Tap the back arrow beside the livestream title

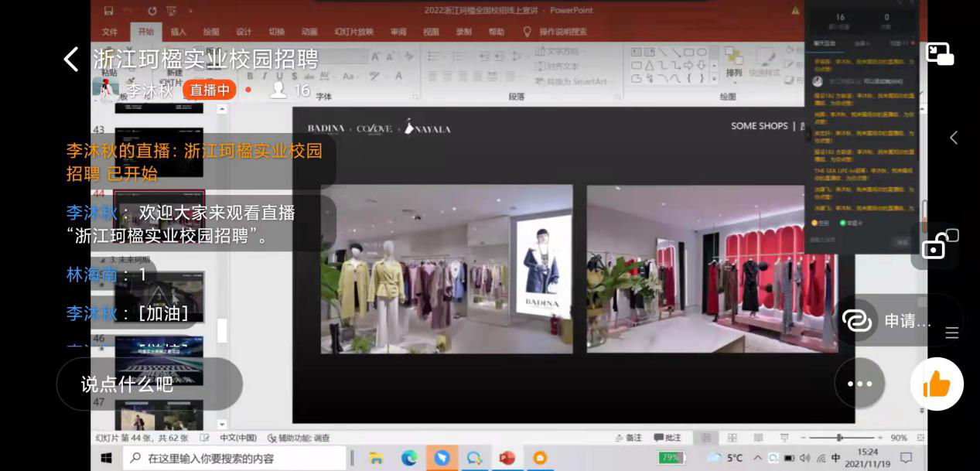pyautogui.click(x=71, y=59)
